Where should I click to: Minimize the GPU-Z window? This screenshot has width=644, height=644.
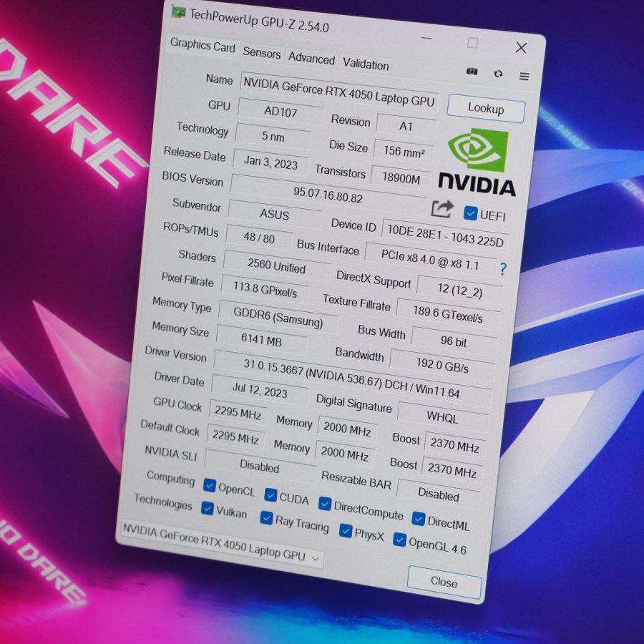426,38
